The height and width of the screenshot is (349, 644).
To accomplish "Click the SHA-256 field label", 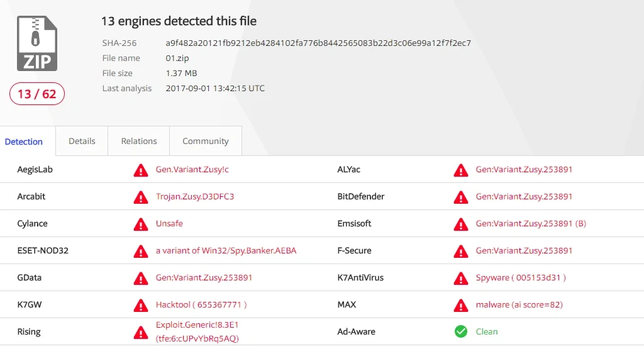I will (x=119, y=43).
